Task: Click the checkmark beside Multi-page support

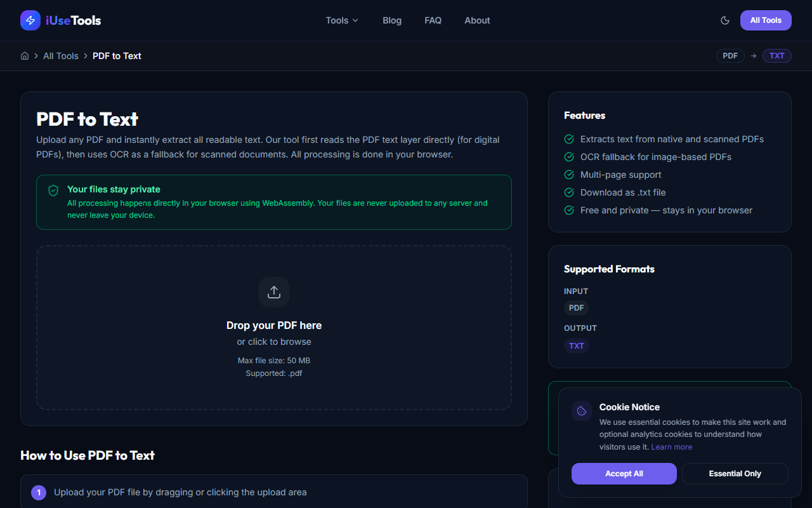Action: pyautogui.click(x=569, y=175)
